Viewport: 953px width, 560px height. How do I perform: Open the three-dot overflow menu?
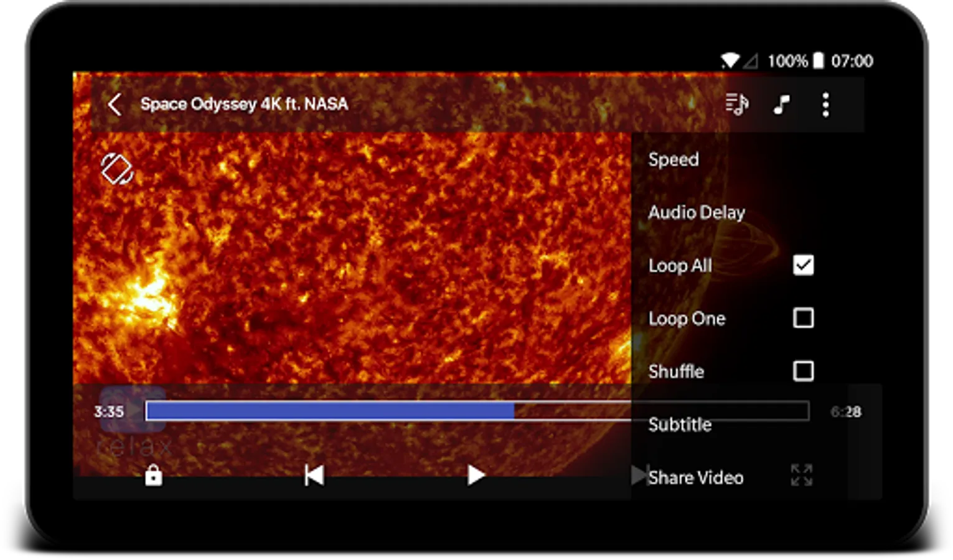point(825,105)
